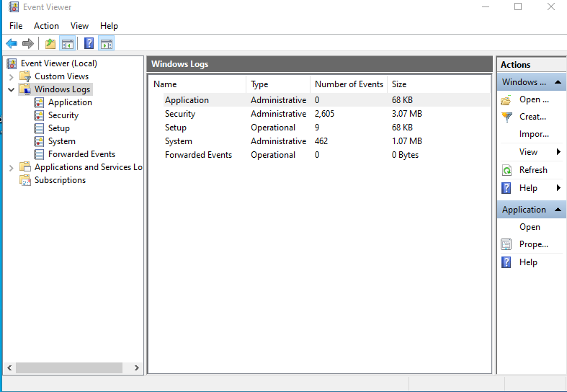Screen dimensions: 567x392
Task: Click the Properties icon in Actions pane
Action: point(506,244)
